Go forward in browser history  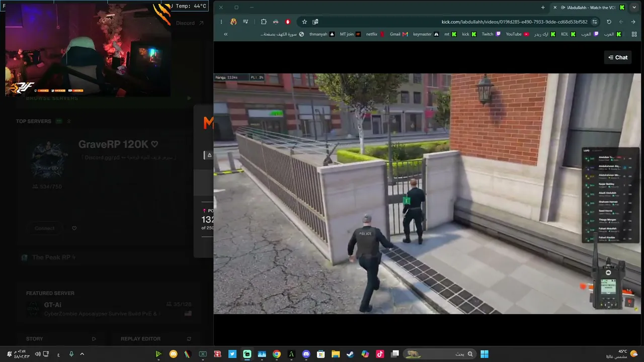(x=621, y=22)
